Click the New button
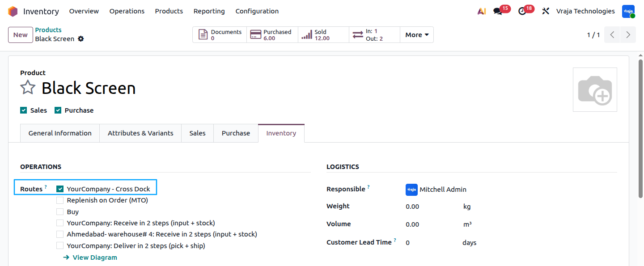This screenshot has width=644, height=266. [20, 35]
